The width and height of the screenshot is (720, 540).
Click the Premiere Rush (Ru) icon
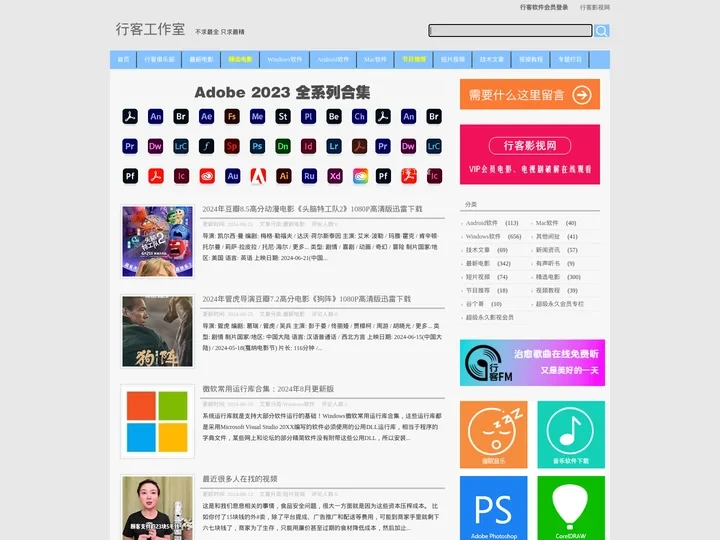309,176
